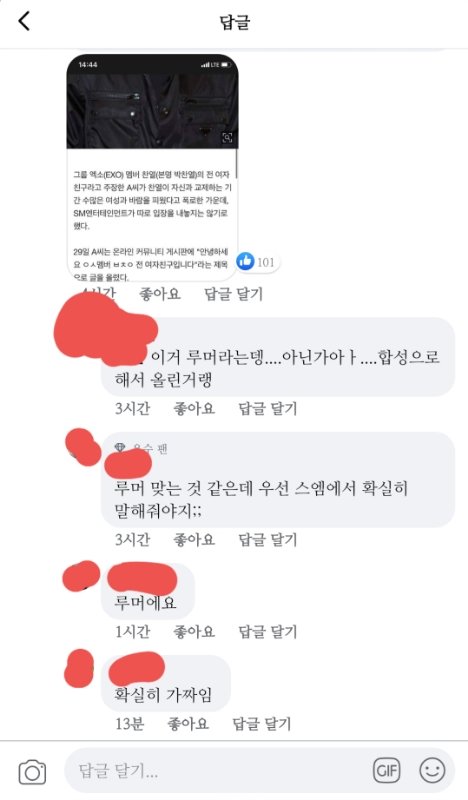Reply to the comment '이거 루머라는뎅'
This screenshot has height=800, width=468.
pos(267,409)
